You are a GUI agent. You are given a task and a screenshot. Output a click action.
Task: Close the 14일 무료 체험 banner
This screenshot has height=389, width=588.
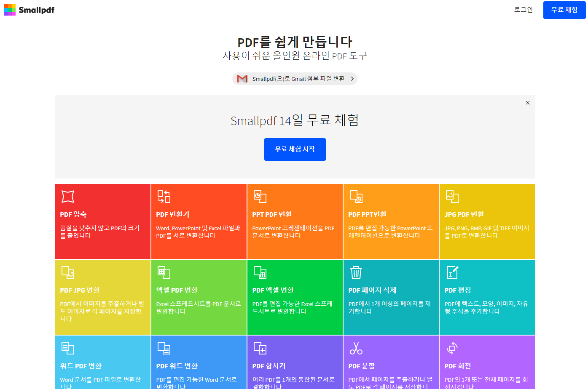click(x=527, y=103)
